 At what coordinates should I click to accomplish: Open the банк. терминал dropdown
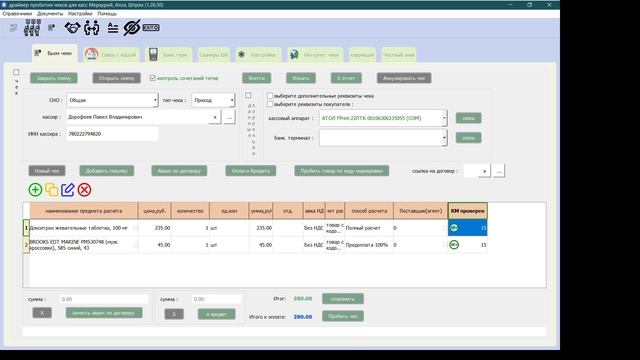tap(444, 138)
